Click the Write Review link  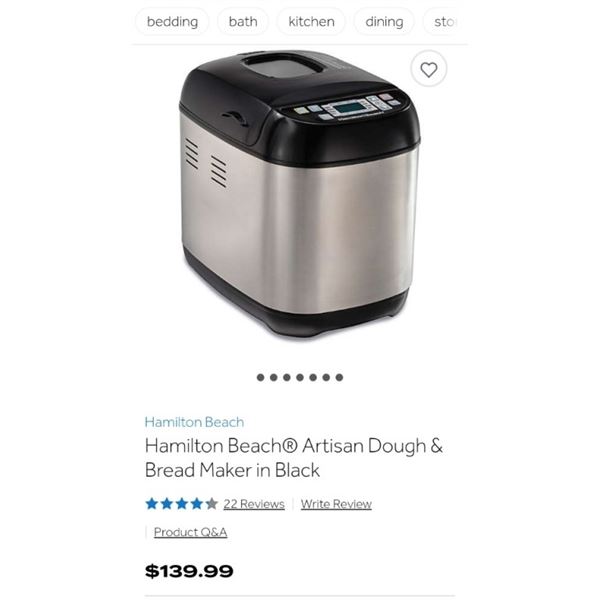click(x=336, y=504)
